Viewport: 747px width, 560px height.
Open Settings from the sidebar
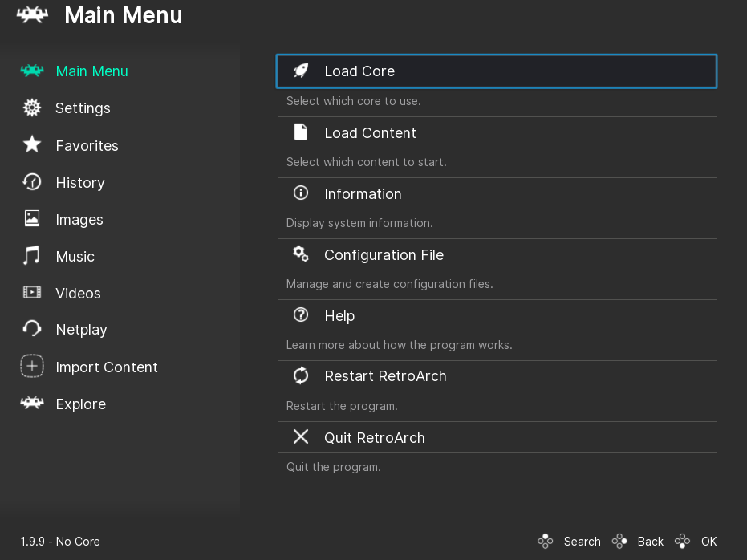click(82, 108)
